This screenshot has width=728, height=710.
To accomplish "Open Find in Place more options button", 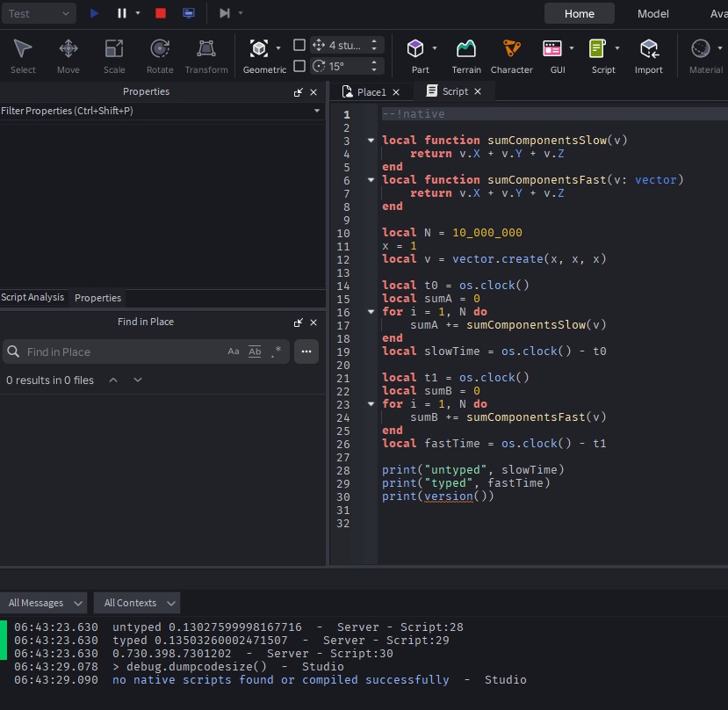I will pyautogui.click(x=306, y=351).
